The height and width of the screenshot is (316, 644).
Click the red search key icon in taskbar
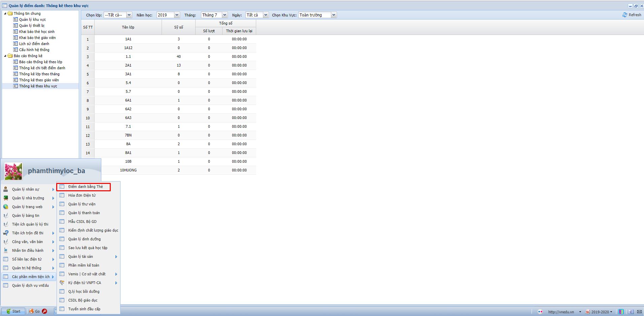tap(44, 311)
